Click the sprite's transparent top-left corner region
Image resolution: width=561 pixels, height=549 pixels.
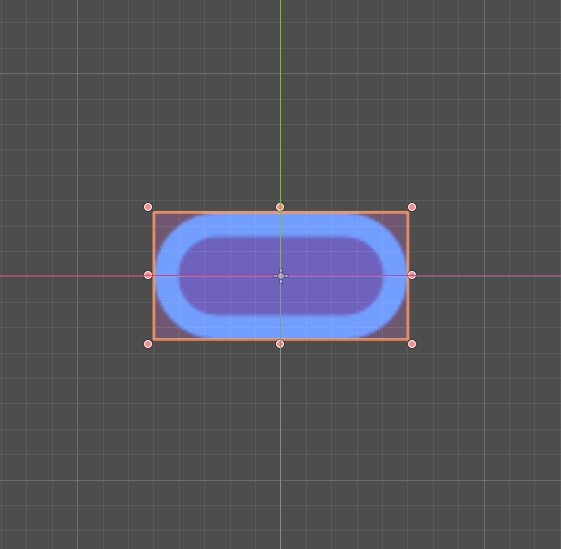pos(162,220)
